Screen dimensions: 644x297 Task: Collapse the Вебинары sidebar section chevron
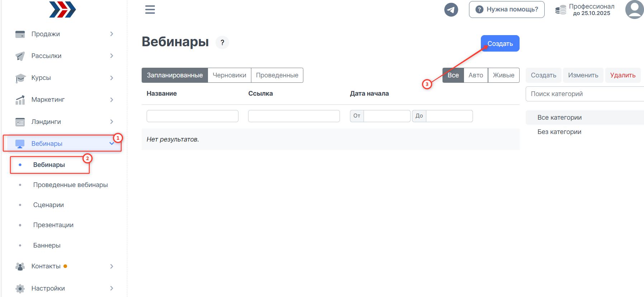pos(112,144)
